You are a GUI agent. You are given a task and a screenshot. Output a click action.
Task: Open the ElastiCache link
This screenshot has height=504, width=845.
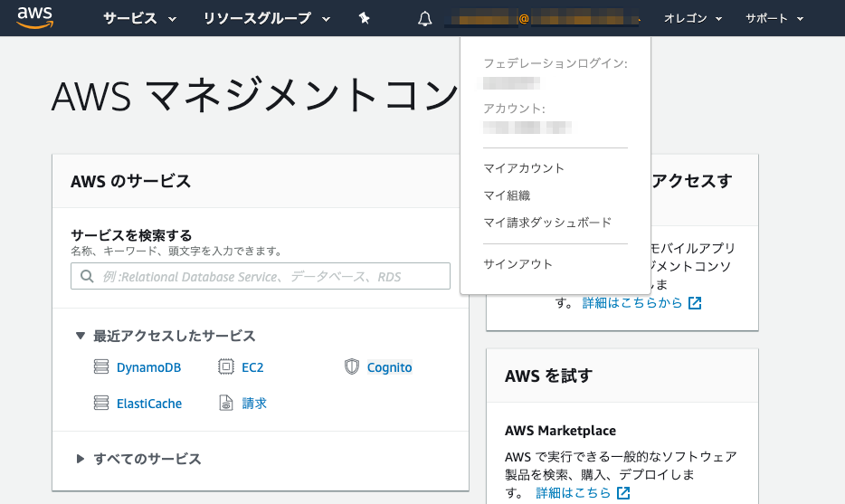click(x=149, y=404)
